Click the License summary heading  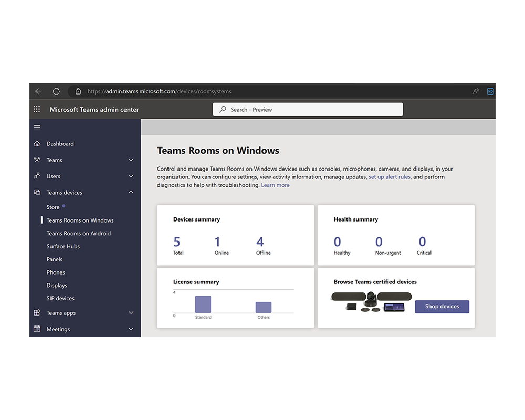[196, 282]
